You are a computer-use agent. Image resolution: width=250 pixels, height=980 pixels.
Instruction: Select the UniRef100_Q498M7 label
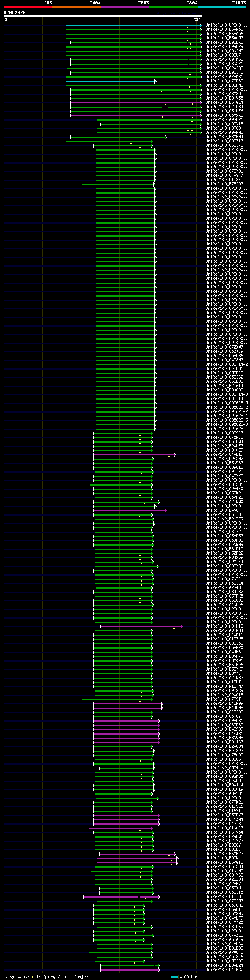tap(224, 360)
